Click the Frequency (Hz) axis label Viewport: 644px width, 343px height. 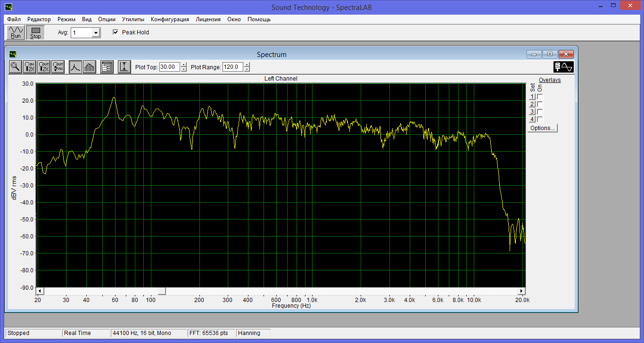coord(291,305)
